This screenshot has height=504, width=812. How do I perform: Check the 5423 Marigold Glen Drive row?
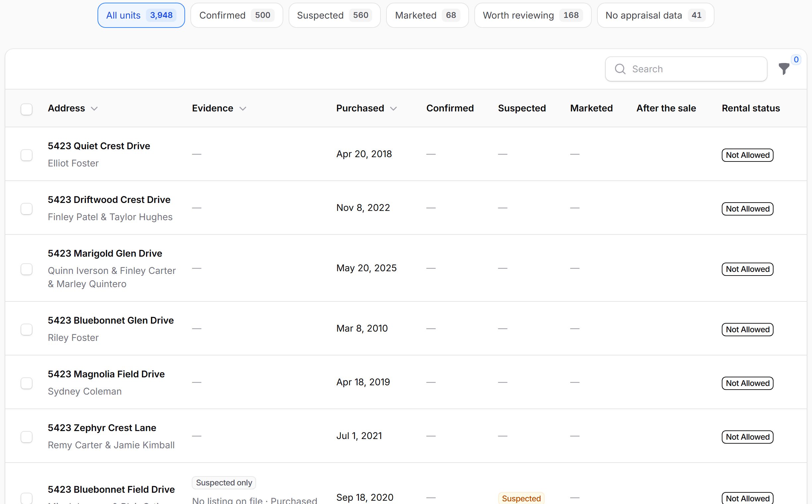[x=27, y=269]
